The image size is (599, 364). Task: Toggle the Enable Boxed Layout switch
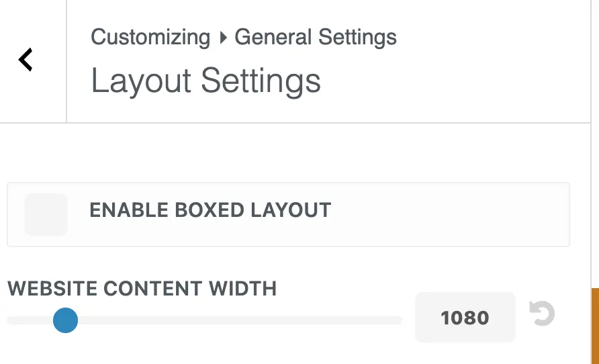(x=46, y=215)
